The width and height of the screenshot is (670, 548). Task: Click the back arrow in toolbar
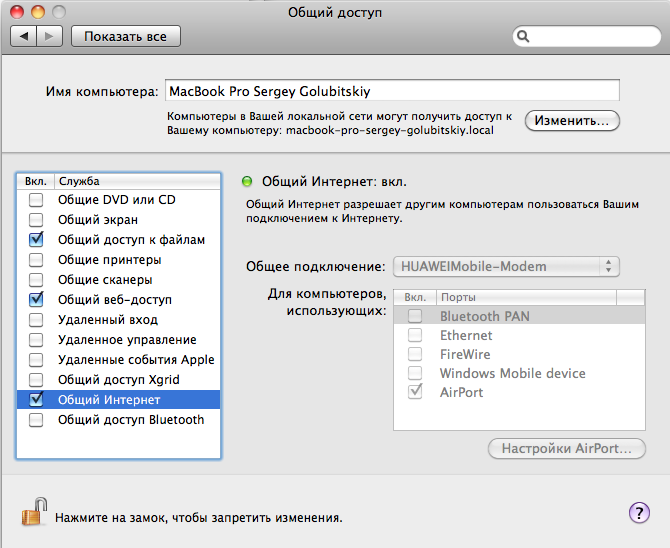click(24, 36)
